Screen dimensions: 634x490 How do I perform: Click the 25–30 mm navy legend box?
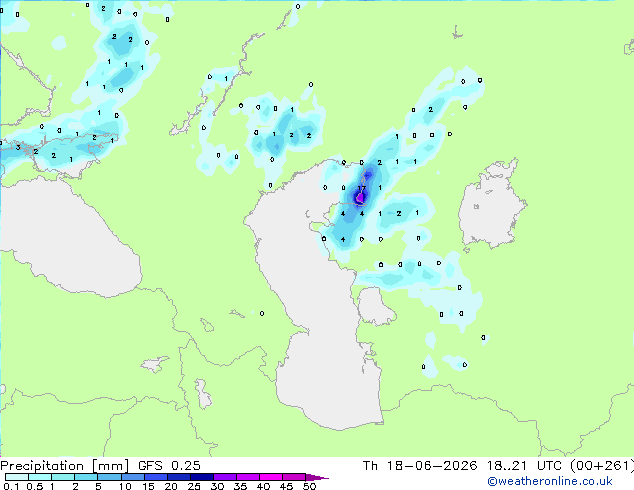pos(201,477)
